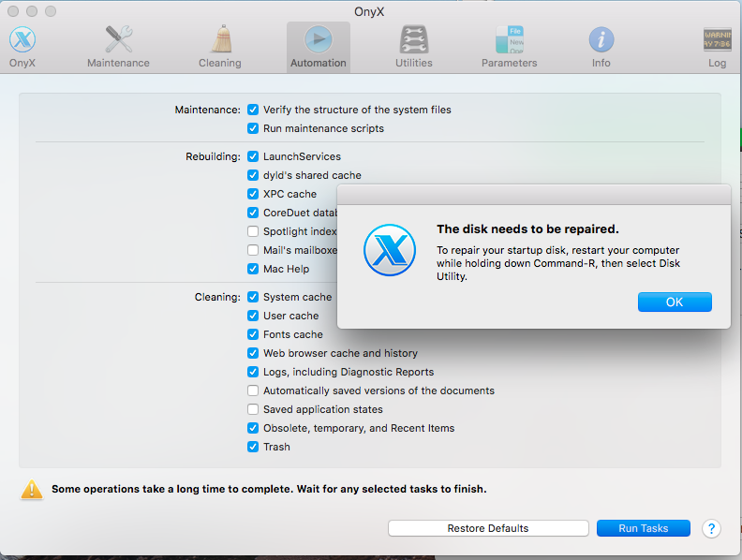Click the OnyX window title
Screen dimensions: 742x560
(x=369, y=11)
